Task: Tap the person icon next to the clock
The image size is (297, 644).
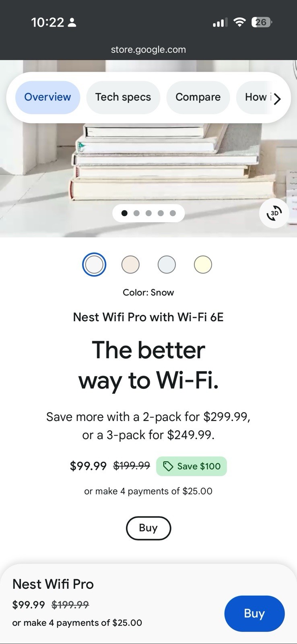Action: click(x=72, y=23)
